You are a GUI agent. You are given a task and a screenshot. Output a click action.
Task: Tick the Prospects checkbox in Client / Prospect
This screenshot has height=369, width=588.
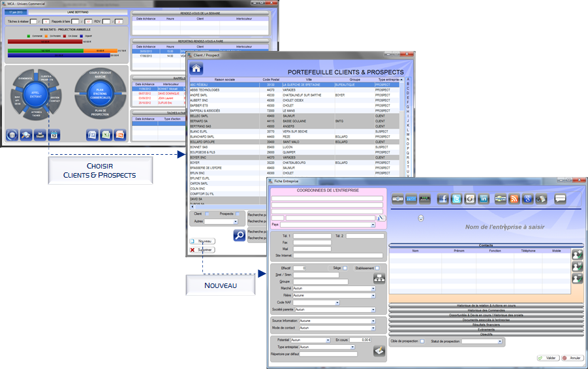pos(238,214)
